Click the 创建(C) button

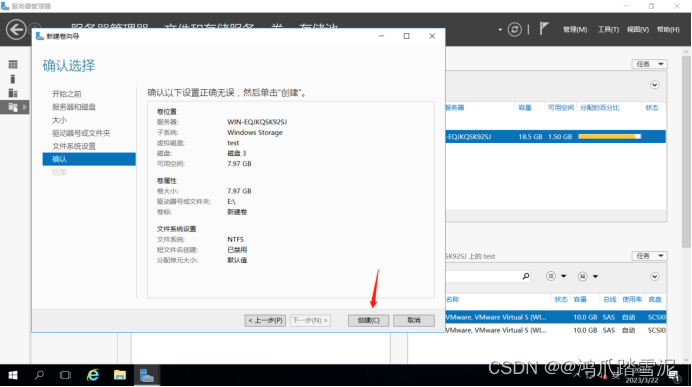369,320
